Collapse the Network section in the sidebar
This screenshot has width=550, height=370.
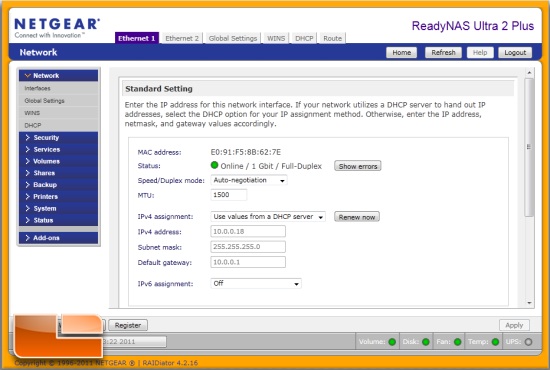[x=59, y=75]
